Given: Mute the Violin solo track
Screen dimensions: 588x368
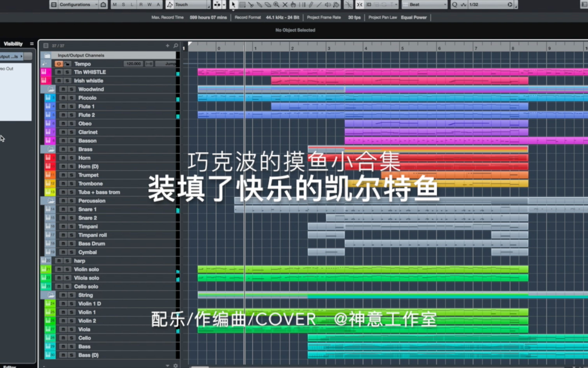Looking at the screenshot, I should pyautogui.click(x=59, y=269).
